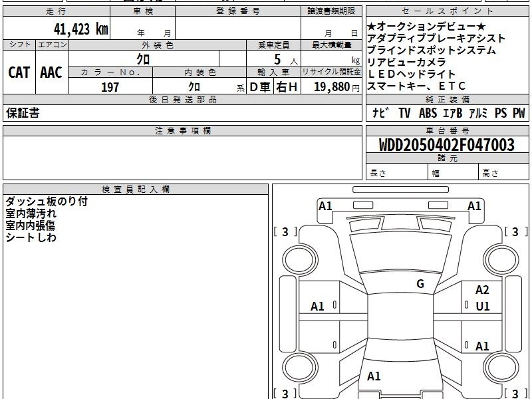Select the リサイクル預託金 header
The image size is (532, 399).
pos(331,72)
